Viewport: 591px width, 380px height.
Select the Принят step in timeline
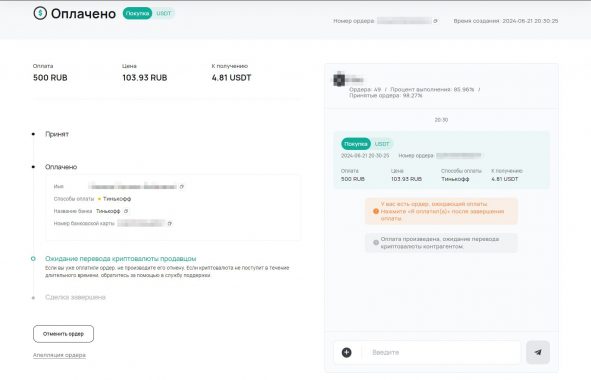pyautogui.click(x=57, y=134)
